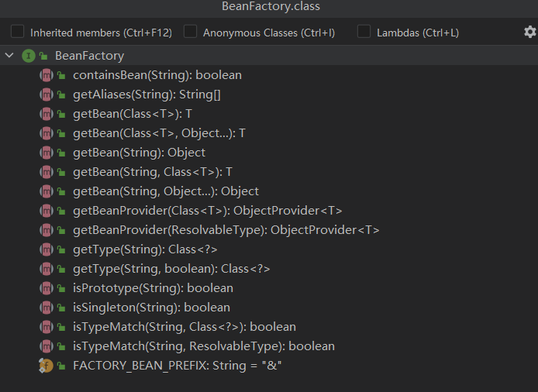Click the method icon beside getAliases

pyautogui.click(x=47, y=95)
